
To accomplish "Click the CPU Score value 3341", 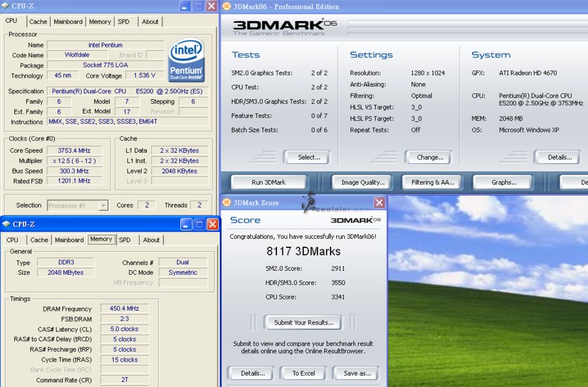I will pyautogui.click(x=338, y=297).
